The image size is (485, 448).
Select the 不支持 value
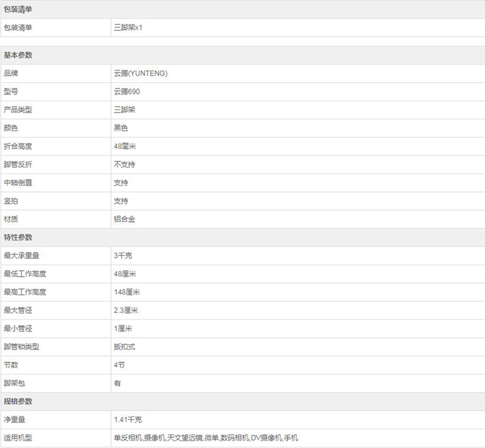coord(124,164)
